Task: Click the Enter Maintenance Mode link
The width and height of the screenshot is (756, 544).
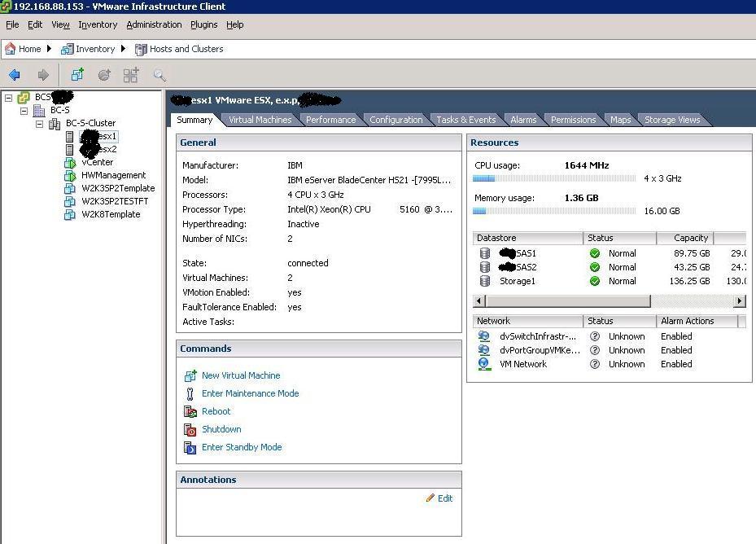Action: click(250, 393)
